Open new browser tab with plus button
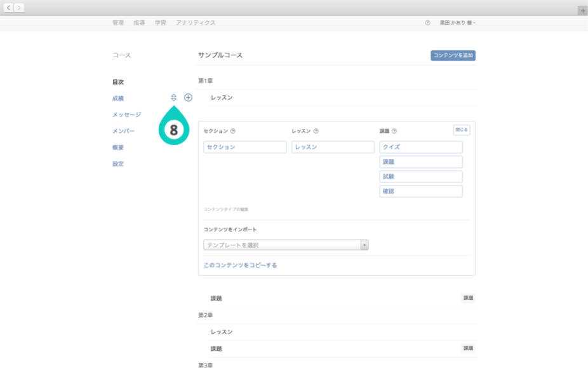Viewport: 588px width, 368px height. point(582,10)
